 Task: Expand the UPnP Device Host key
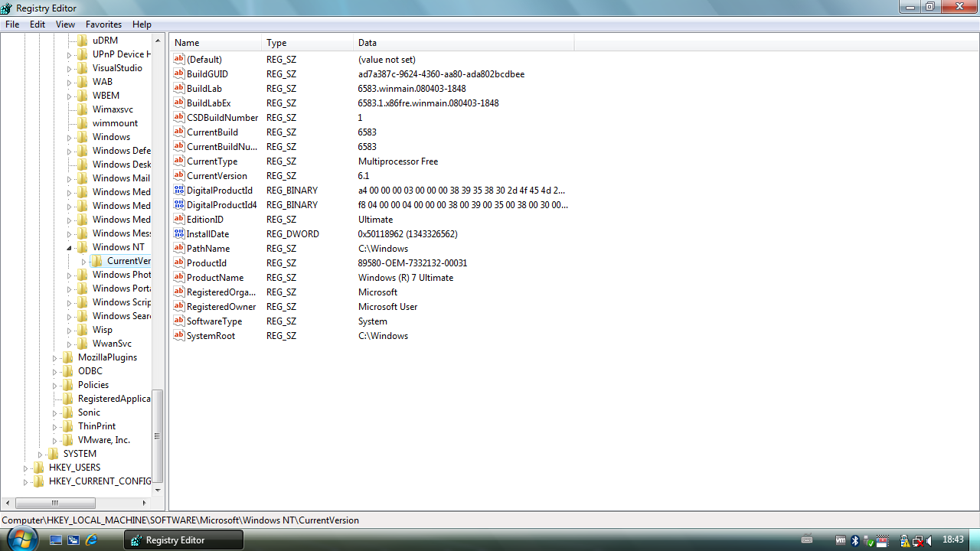click(x=69, y=54)
